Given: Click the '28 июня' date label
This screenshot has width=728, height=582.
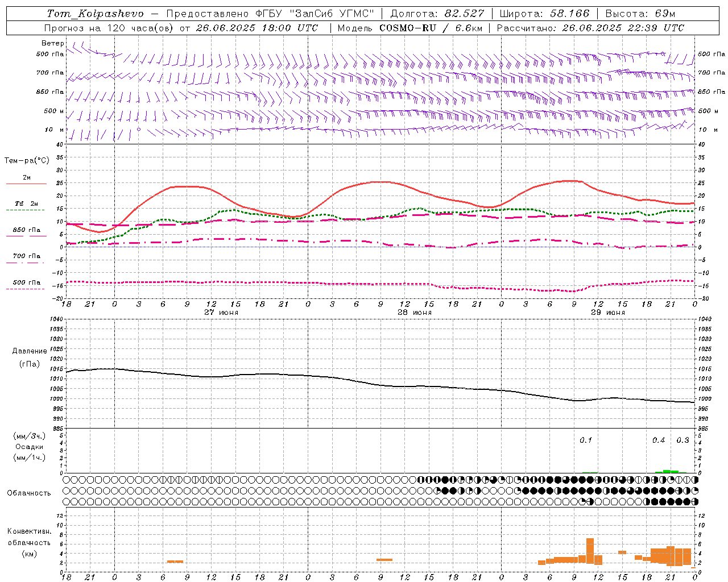Looking at the screenshot, I should click(x=415, y=313).
